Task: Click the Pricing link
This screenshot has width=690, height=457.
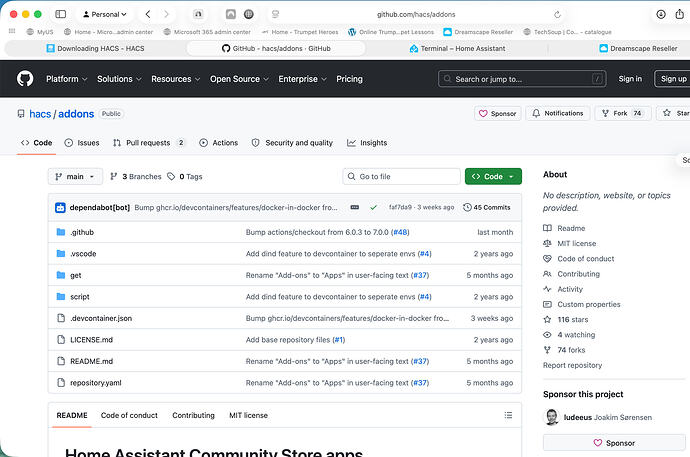Action: [x=349, y=79]
